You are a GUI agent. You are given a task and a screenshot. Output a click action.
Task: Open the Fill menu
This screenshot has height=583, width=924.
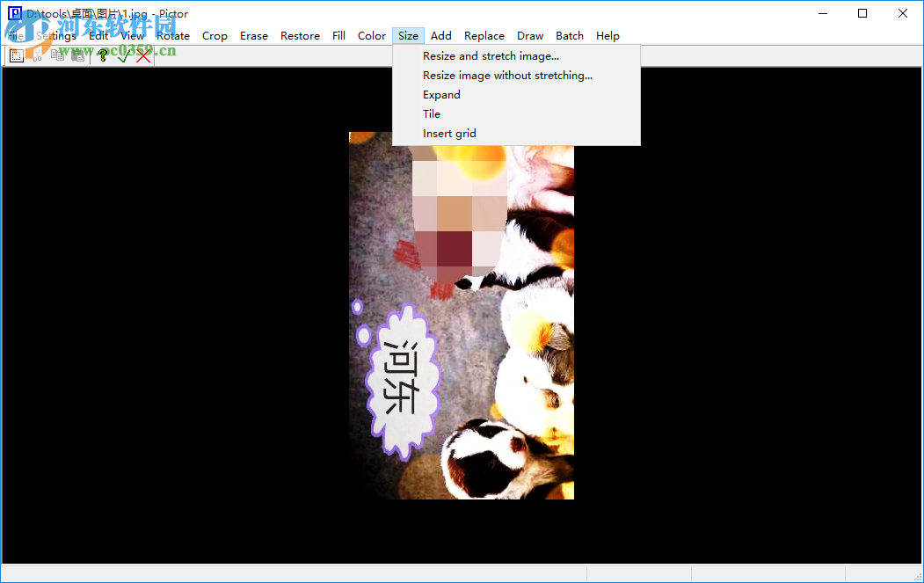pos(338,35)
